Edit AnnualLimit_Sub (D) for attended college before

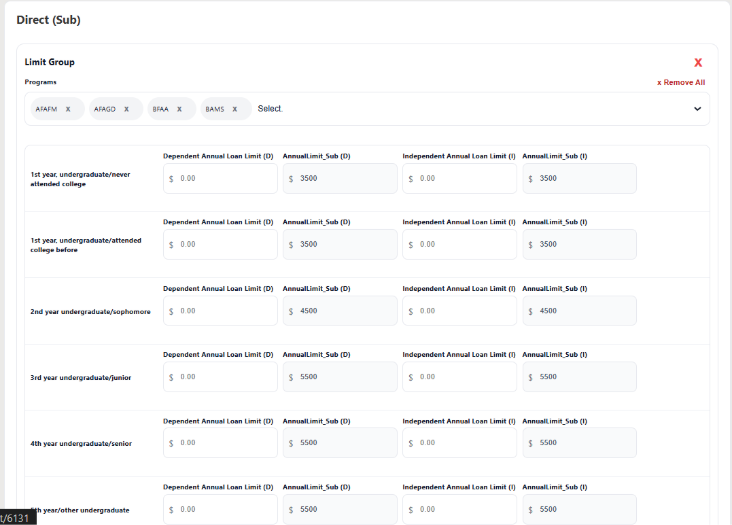pos(340,244)
